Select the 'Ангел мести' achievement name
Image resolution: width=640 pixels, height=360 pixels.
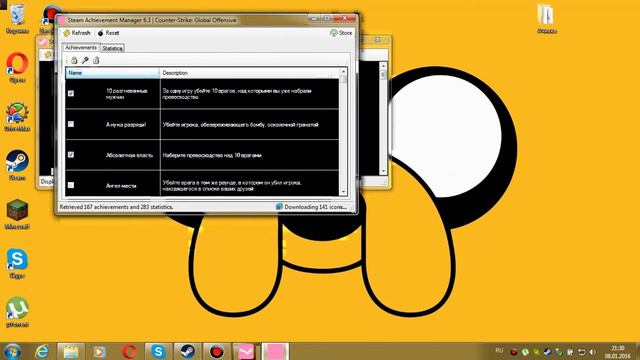click(x=121, y=186)
